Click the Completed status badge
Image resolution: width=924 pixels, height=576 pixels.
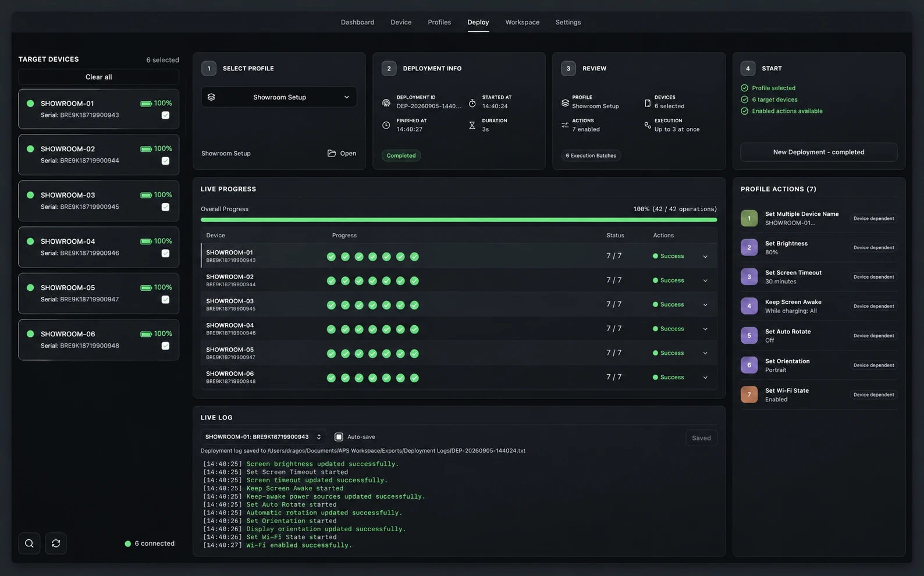[401, 155]
